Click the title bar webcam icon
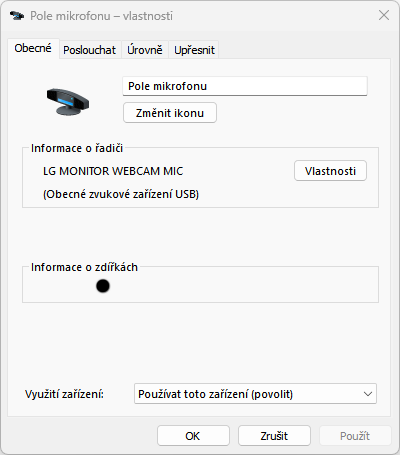400x455 pixels. (x=17, y=16)
